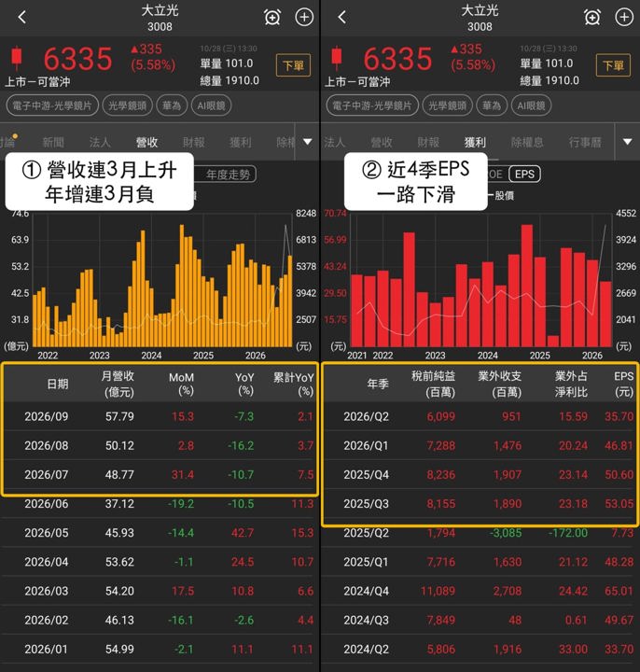This screenshot has height=672, width=640.
Task: Select 華為 tag in right panel
Action: [492, 105]
